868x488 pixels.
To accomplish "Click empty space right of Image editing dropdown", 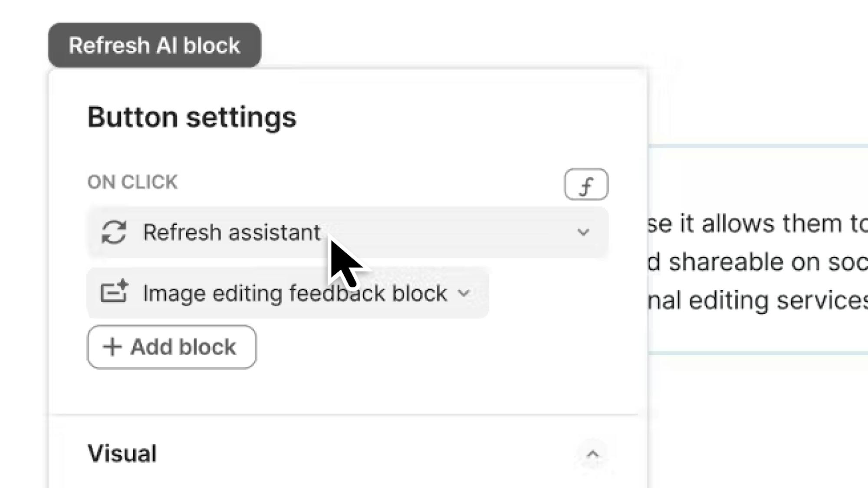I will pos(551,293).
